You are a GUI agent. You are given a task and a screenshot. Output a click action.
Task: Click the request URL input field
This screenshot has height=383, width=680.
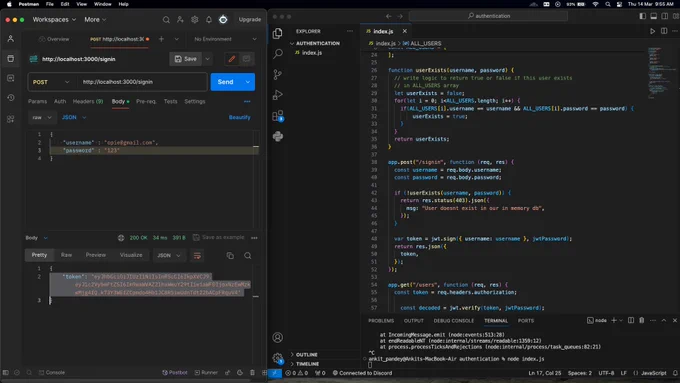(x=142, y=82)
